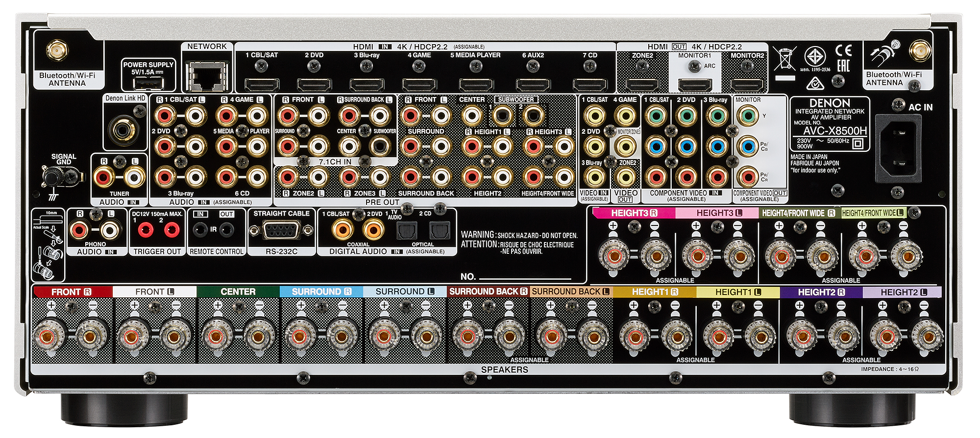Viewport: 980px width, 438px height.
Task: Click the HDMI IN 5 MEDIA PLAYER port
Action: pos(476,85)
